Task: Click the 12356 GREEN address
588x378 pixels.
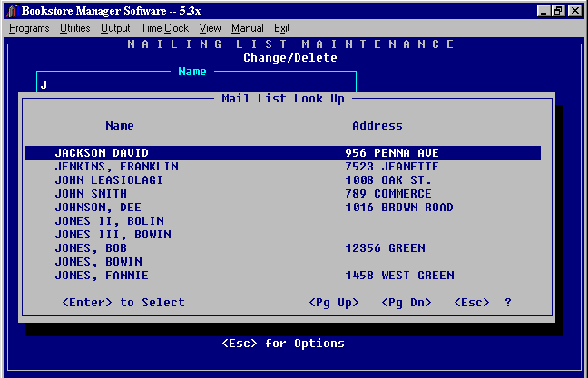Action: (x=385, y=248)
